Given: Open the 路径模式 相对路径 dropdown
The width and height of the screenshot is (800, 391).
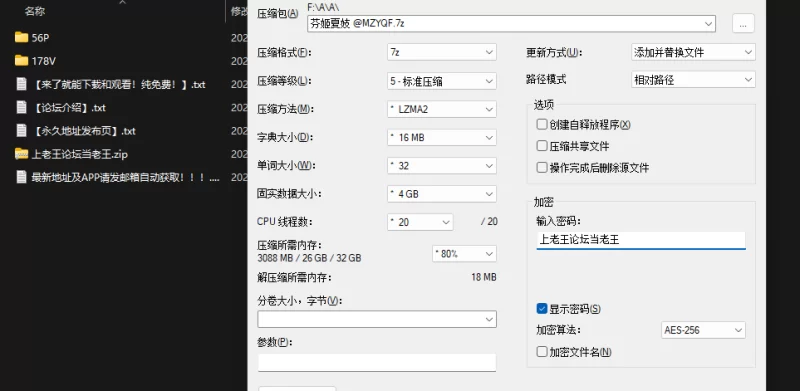Looking at the screenshot, I should click(x=693, y=80).
